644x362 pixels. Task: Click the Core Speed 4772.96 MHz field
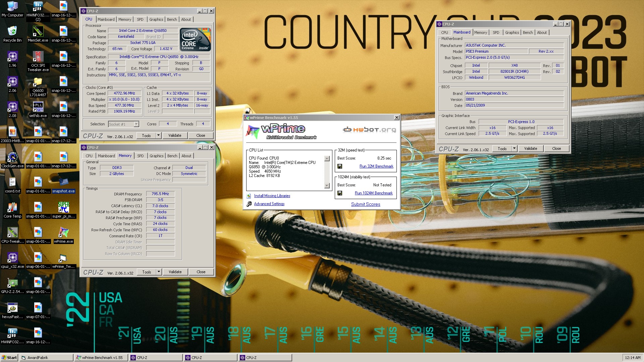tap(124, 94)
